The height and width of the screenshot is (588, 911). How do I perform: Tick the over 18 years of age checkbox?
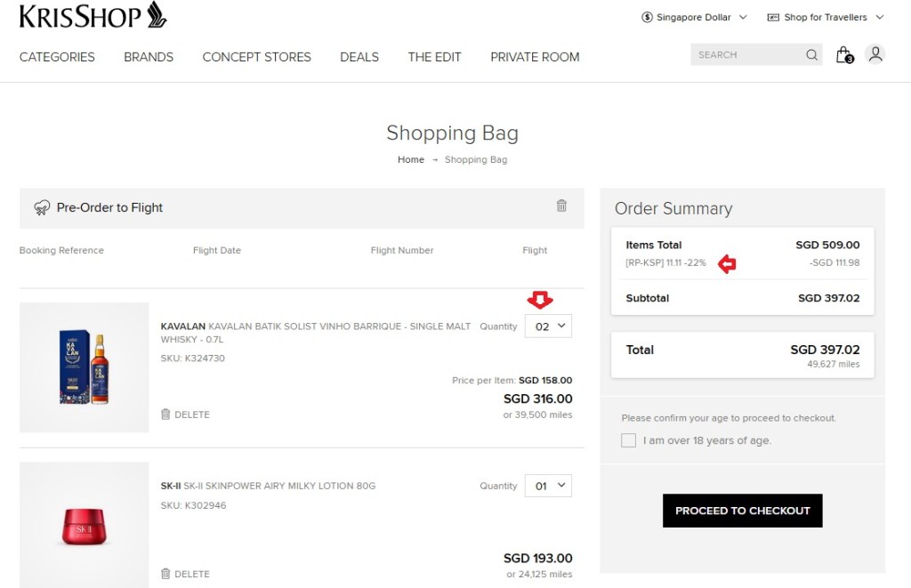click(x=629, y=440)
